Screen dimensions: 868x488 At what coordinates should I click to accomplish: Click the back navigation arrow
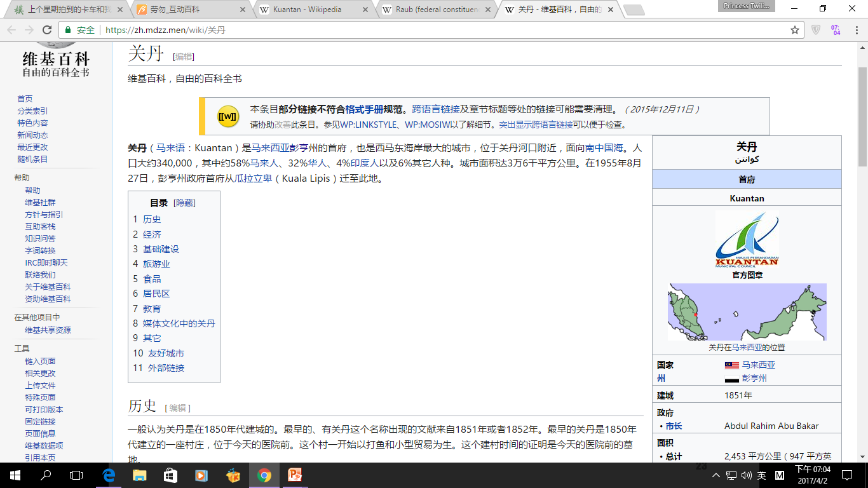[11, 30]
